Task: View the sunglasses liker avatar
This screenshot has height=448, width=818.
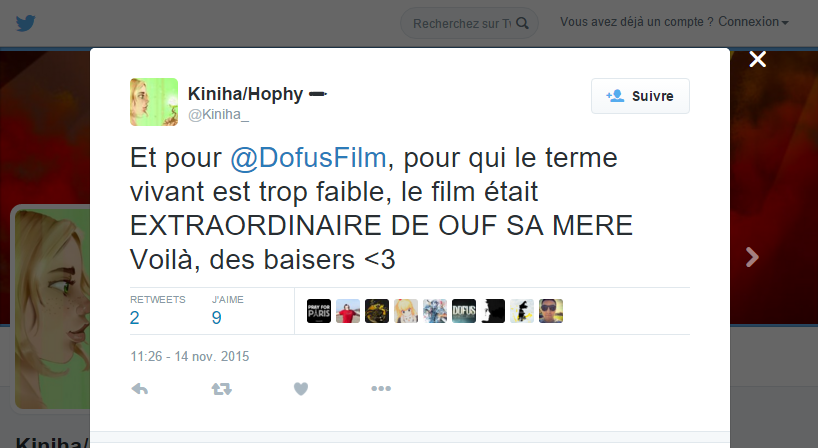Action: point(551,311)
